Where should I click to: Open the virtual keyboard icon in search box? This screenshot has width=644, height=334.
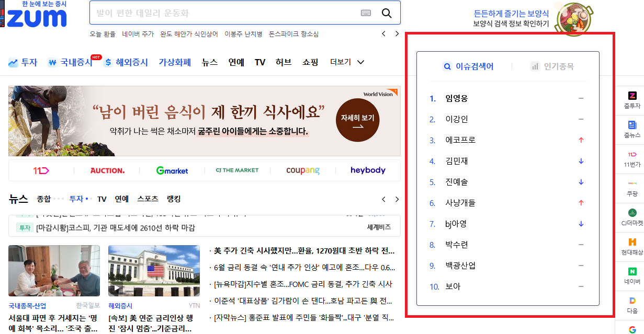[366, 13]
